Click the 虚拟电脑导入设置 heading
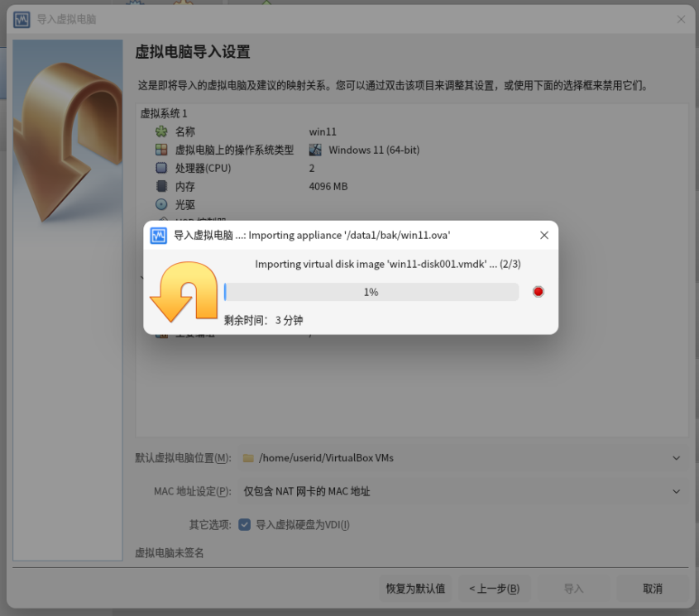Viewport: 699px width, 616px height. click(x=193, y=52)
